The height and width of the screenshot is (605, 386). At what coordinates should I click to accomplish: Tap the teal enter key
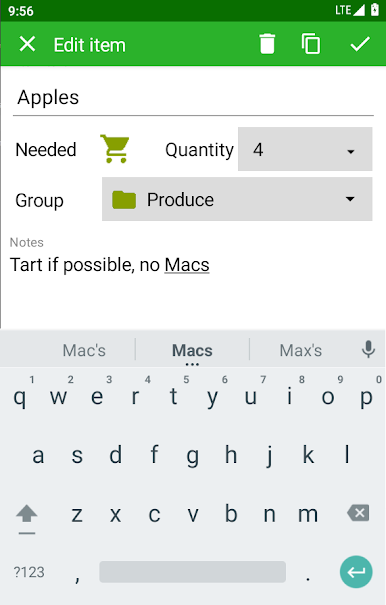click(x=356, y=572)
